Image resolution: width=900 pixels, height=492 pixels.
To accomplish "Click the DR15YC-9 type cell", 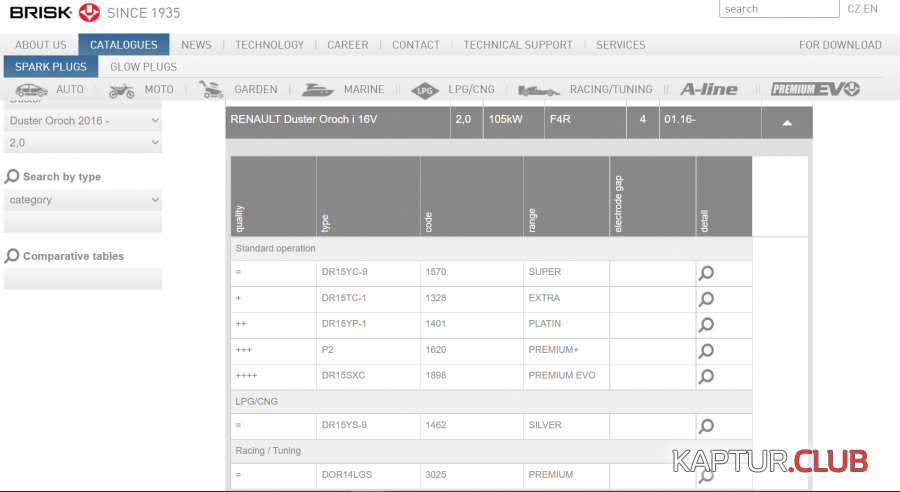I will coord(368,273).
